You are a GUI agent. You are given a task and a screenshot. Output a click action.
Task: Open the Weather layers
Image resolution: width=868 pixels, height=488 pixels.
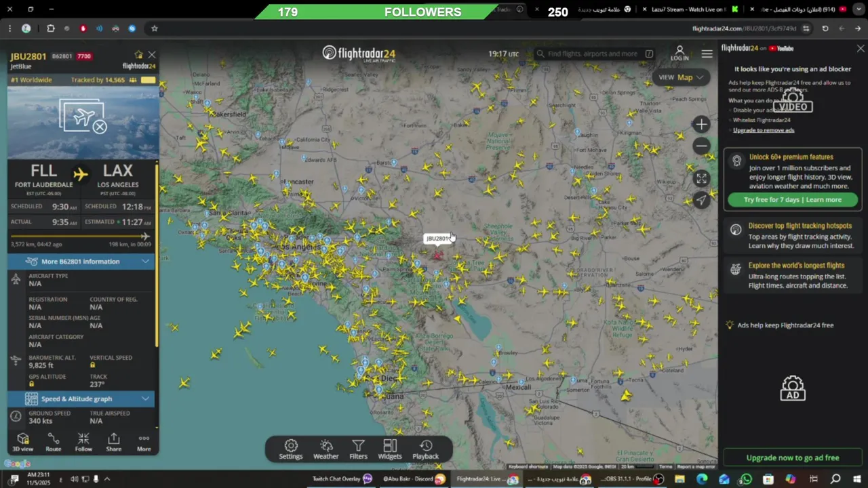pos(326,449)
